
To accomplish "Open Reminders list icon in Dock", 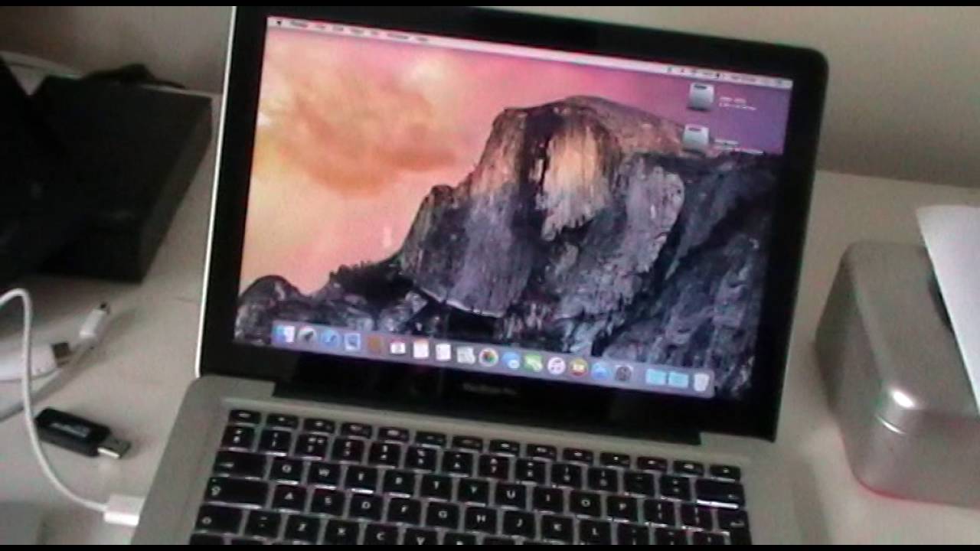I will (443, 352).
